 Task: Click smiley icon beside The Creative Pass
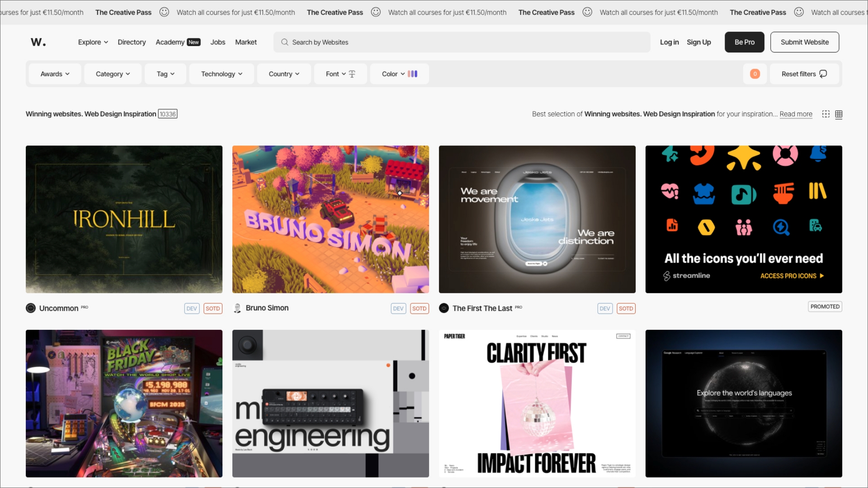164,12
